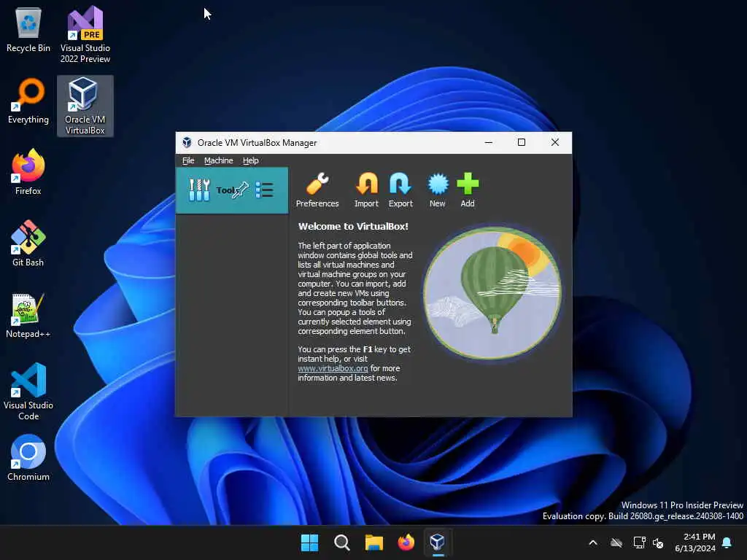The width and height of the screenshot is (747, 560).
Task: Click the OneDrive cloud tray icon
Action: tap(616, 542)
